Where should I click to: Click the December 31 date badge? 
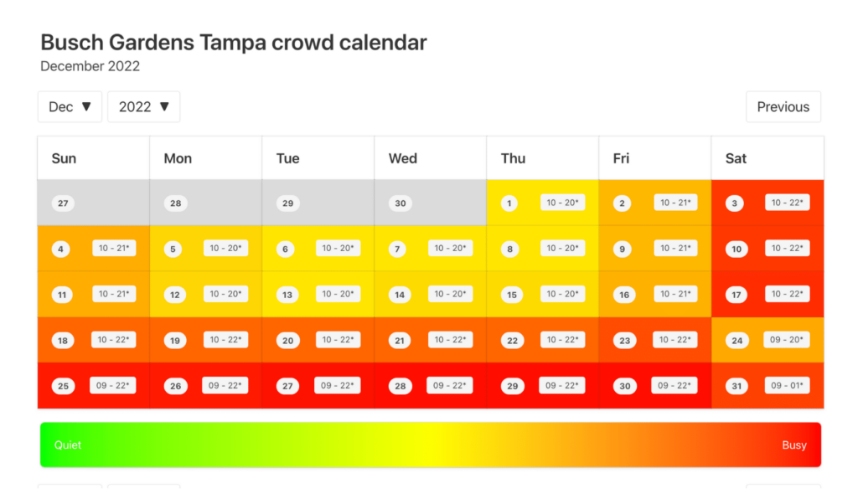click(735, 386)
